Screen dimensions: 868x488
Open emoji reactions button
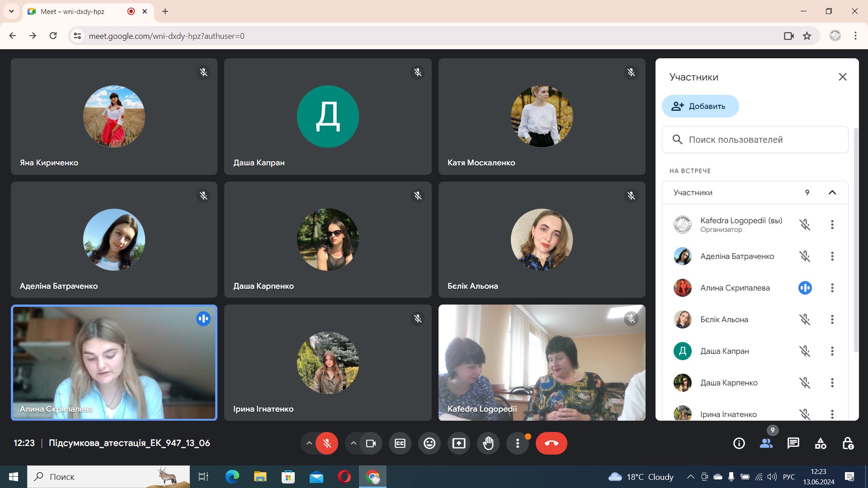click(x=429, y=443)
